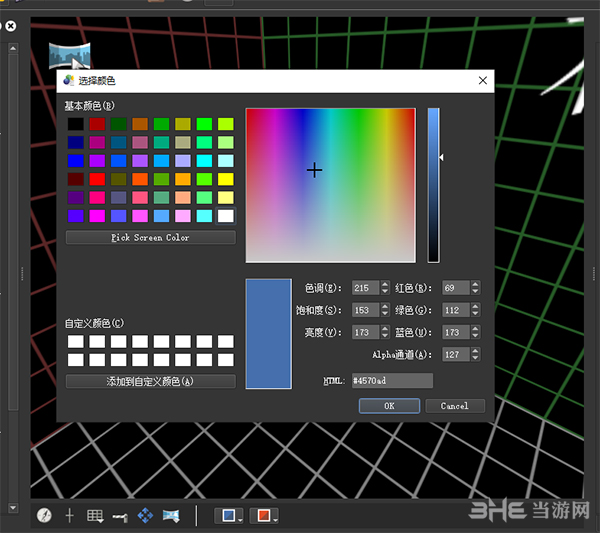Increase green value with 绿色 up arrow

(475, 306)
